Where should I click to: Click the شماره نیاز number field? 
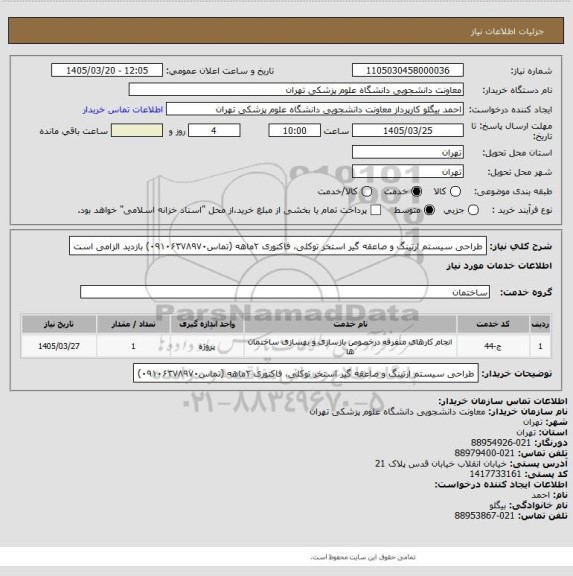(408, 70)
